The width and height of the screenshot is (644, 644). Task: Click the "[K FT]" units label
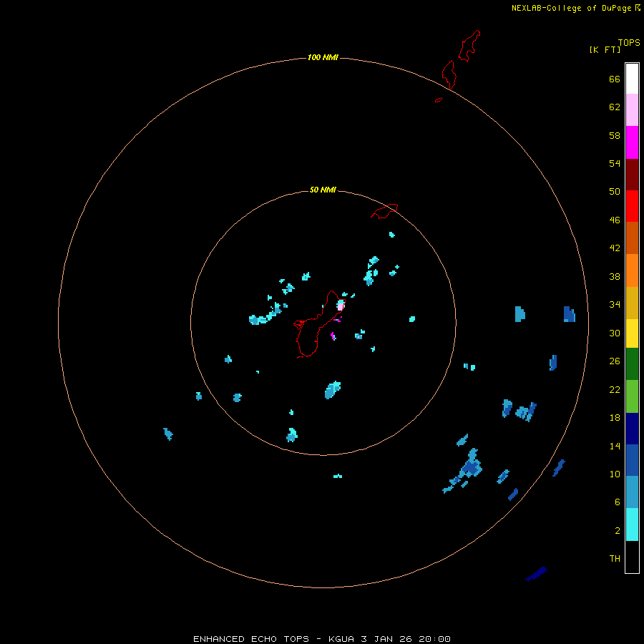click(605, 49)
